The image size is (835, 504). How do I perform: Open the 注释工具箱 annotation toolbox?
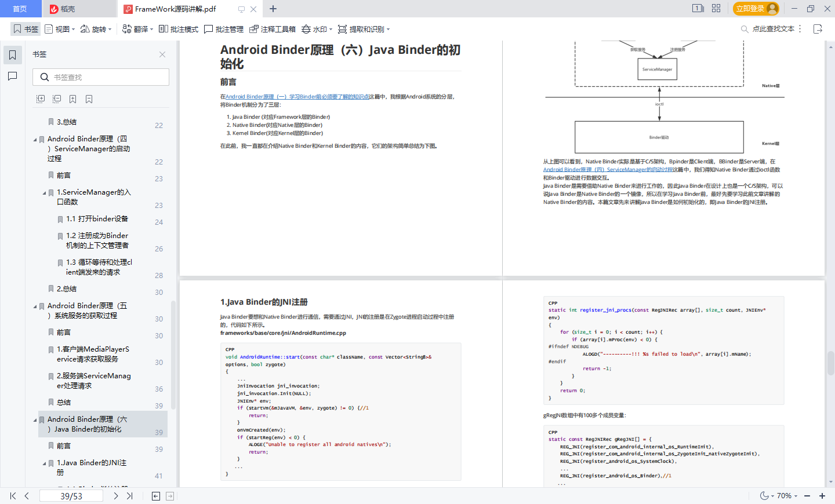(273, 29)
